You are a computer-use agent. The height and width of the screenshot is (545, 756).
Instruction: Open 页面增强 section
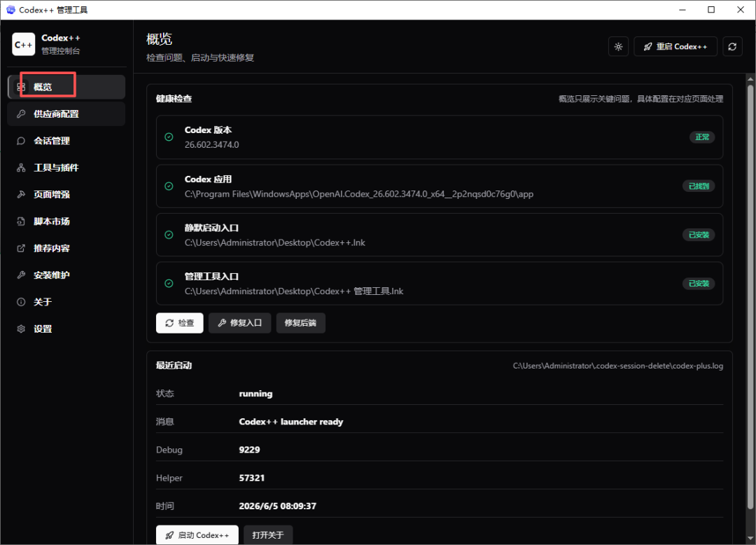click(66, 194)
